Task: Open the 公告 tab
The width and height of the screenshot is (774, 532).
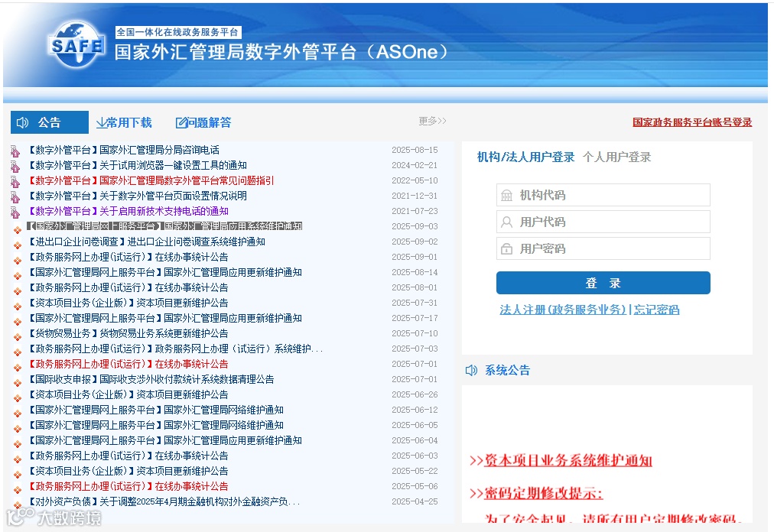Action: (x=50, y=122)
